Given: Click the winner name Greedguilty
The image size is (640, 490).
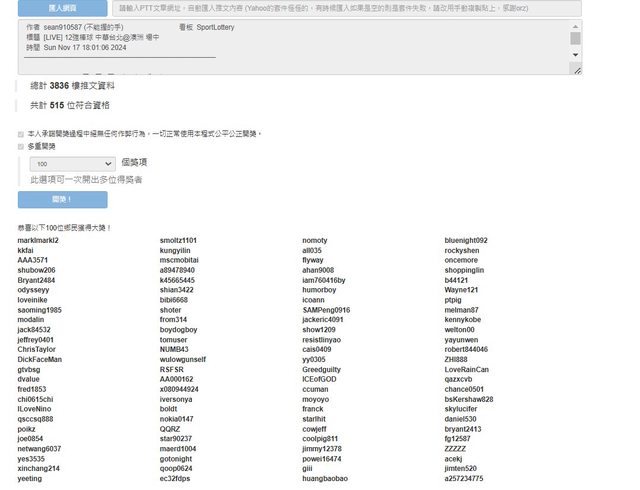Looking at the screenshot, I should click(x=322, y=369).
